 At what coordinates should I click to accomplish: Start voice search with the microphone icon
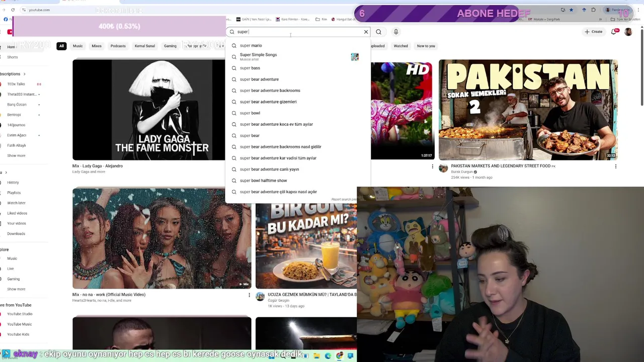point(396,32)
